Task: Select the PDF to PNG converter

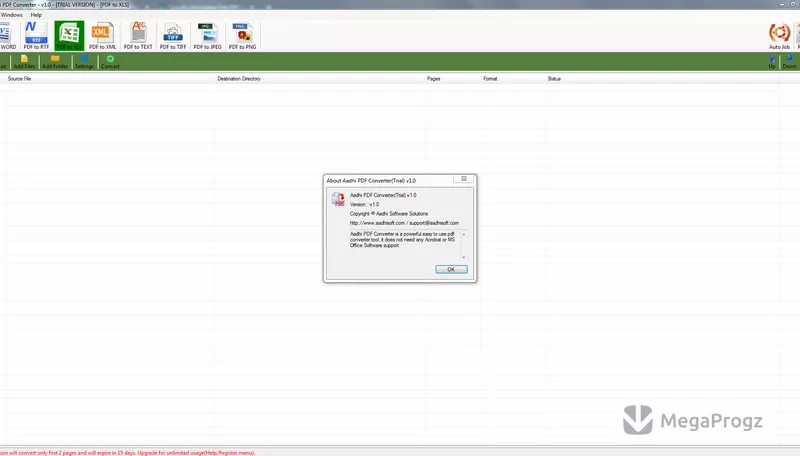Action: coord(242,36)
